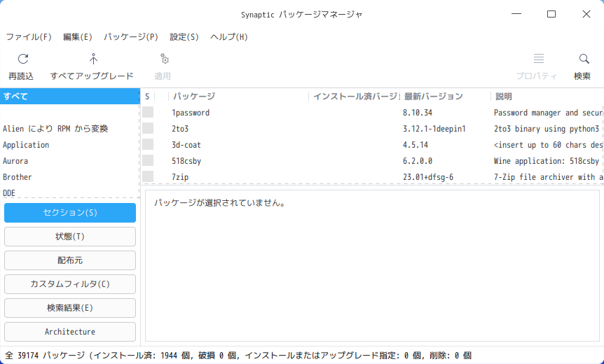
Task: Click version 3.12.1-1deepin1 cell
Action: pos(434,129)
